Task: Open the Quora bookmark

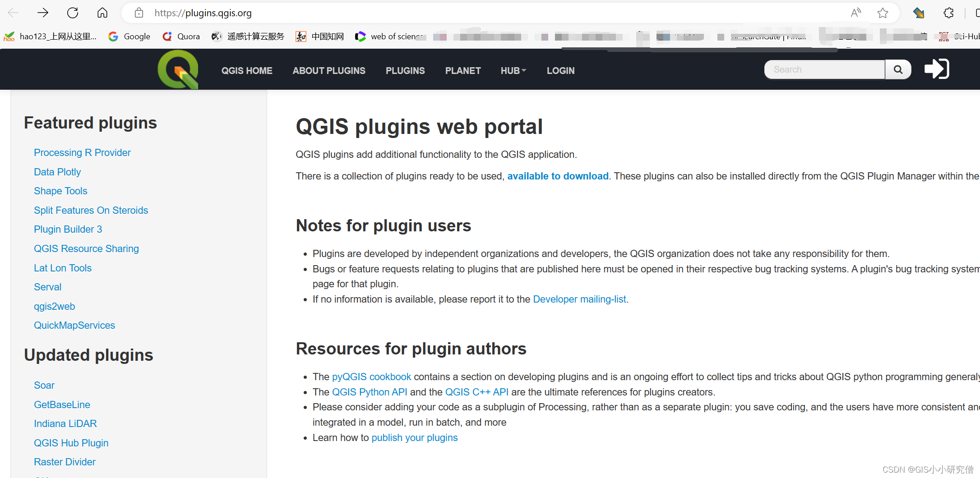Action: click(x=181, y=37)
